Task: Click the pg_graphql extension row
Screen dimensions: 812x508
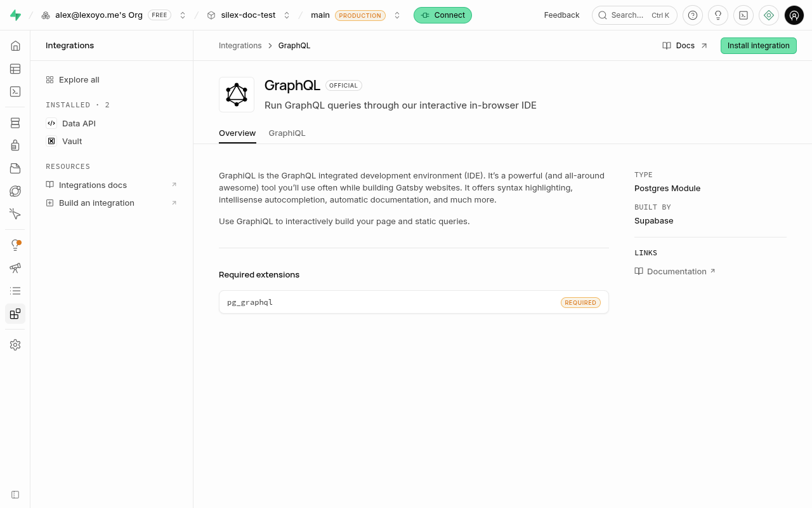Action: (414, 302)
